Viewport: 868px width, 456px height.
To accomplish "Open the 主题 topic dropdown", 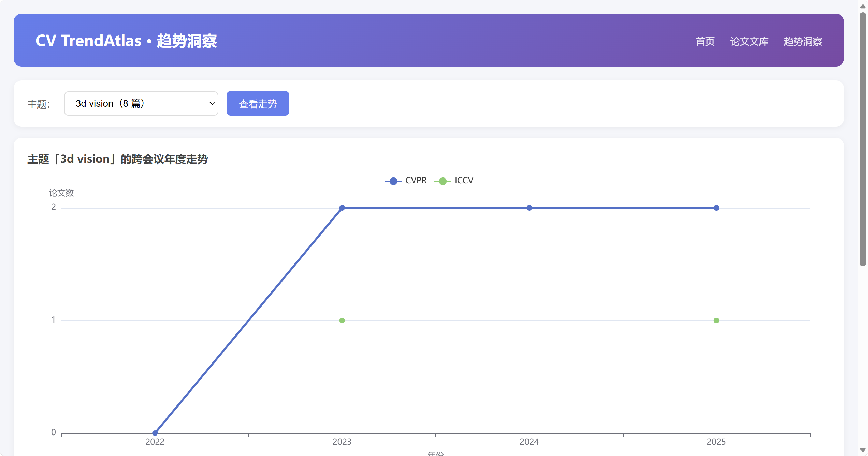I will [141, 103].
